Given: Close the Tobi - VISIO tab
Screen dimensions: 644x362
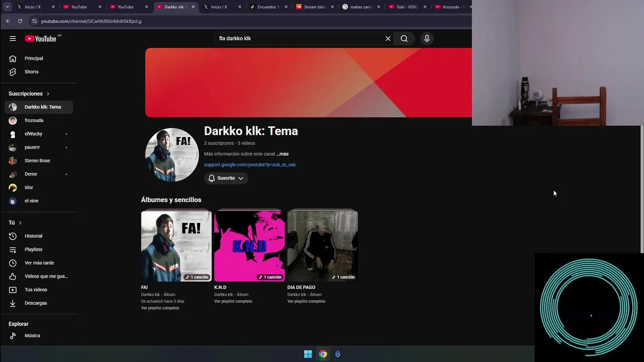Looking at the screenshot, I should click(425, 7).
